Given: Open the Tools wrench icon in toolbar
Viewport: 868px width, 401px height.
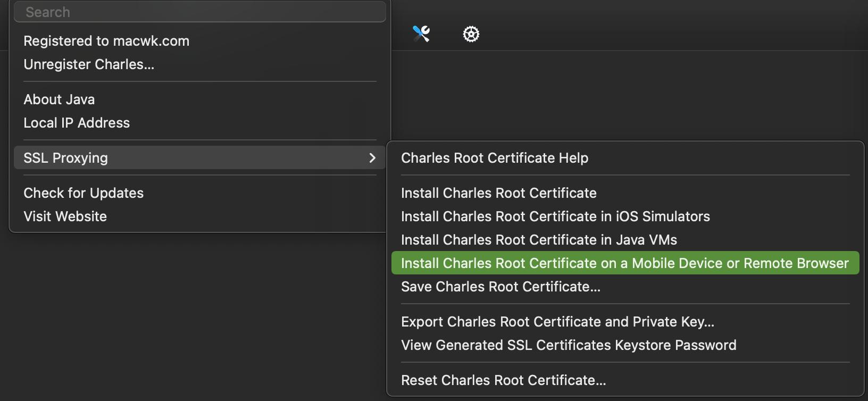Looking at the screenshot, I should tap(421, 34).
